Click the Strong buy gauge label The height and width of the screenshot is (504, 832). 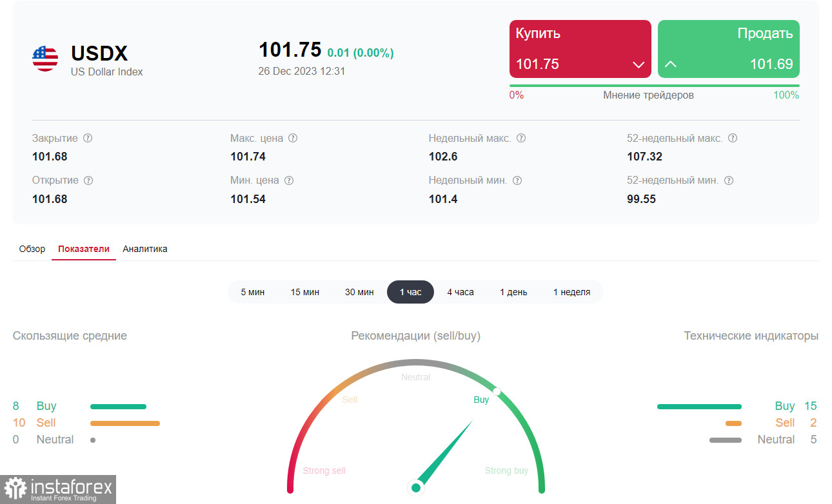click(x=506, y=470)
